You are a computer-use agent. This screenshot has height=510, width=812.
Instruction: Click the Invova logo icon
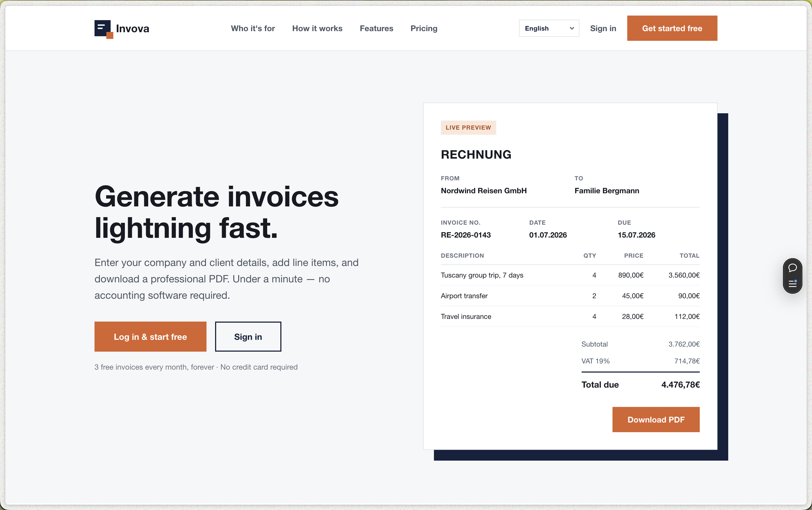[104, 29]
